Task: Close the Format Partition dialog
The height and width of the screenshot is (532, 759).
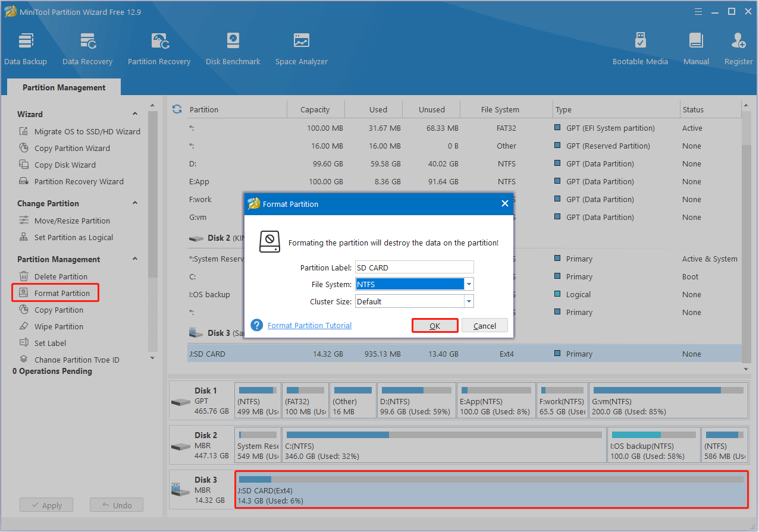Action: [x=505, y=203]
